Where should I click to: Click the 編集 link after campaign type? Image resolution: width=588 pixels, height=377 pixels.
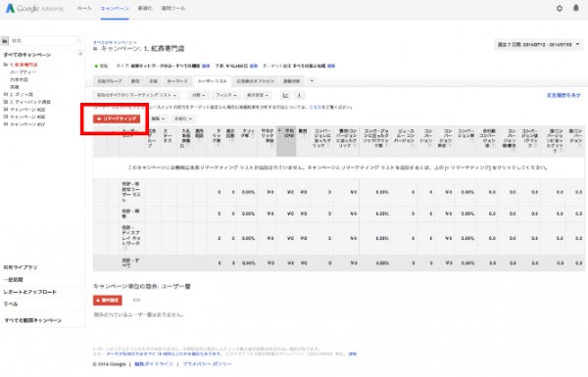tap(206, 66)
